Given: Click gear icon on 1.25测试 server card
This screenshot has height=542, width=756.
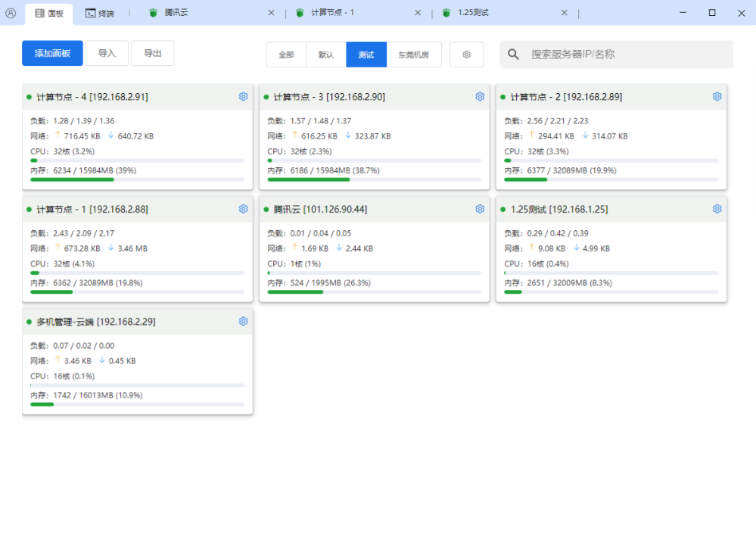Looking at the screenshot, I should click(x=717, y=209).
